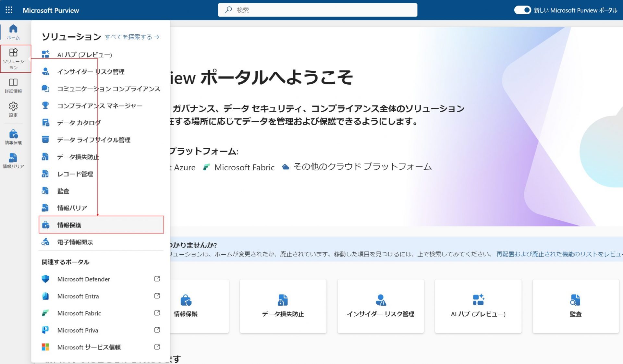Select データ損失防止 in solutions menu

click(78, 157)
